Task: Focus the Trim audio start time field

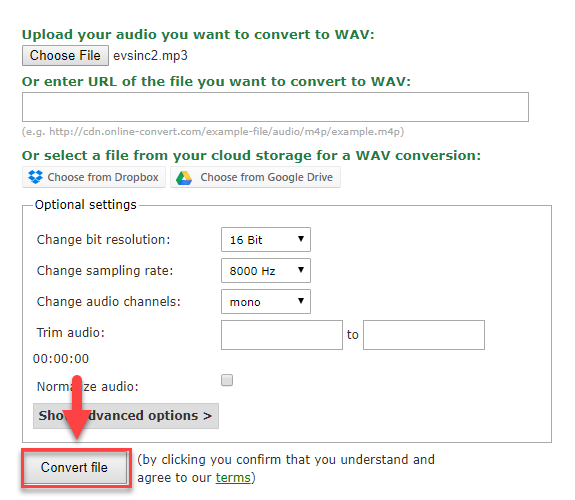Action: point(282,335)
